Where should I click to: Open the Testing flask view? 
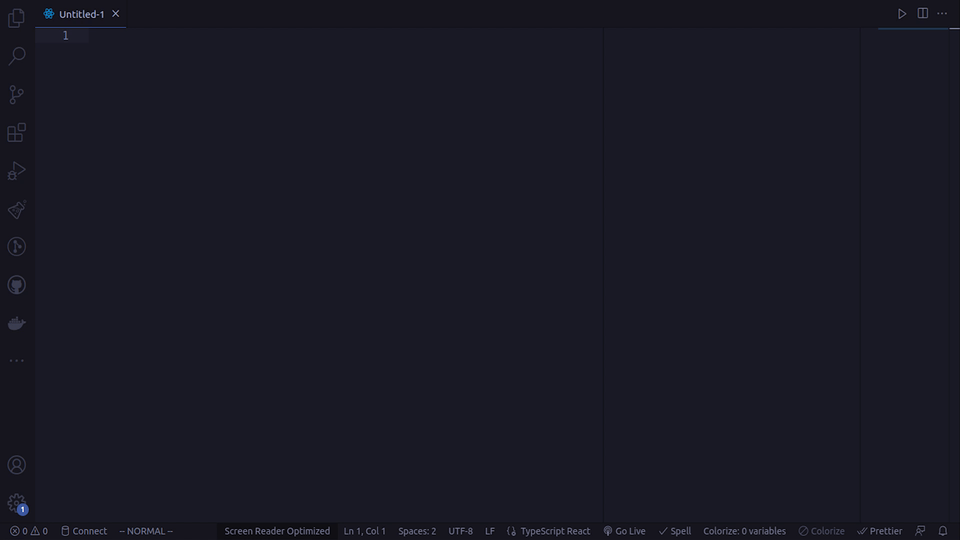tap(17, 209)
